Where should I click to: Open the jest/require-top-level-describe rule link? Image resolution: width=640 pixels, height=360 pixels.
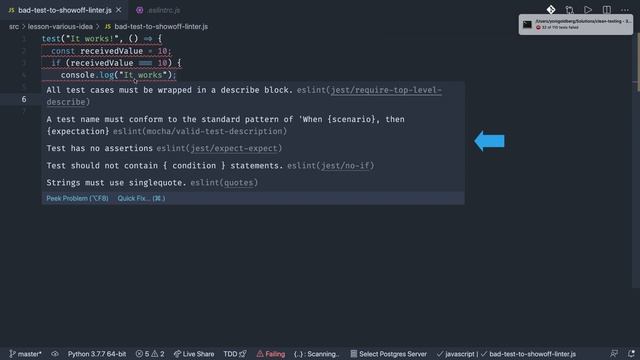click(x=386, y=90)
